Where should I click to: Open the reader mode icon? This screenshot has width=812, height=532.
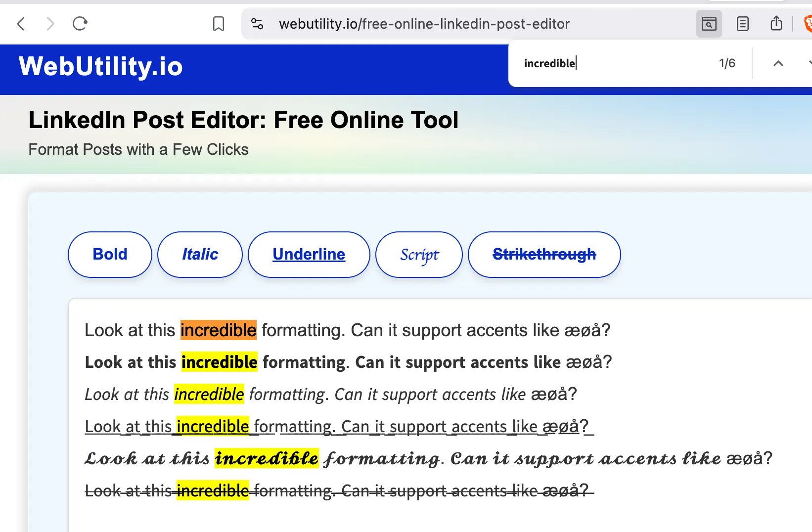(742, 24)
